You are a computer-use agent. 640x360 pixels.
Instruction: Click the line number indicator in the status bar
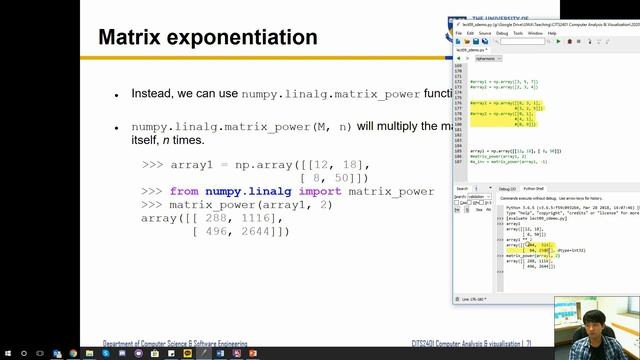(474, 299)
